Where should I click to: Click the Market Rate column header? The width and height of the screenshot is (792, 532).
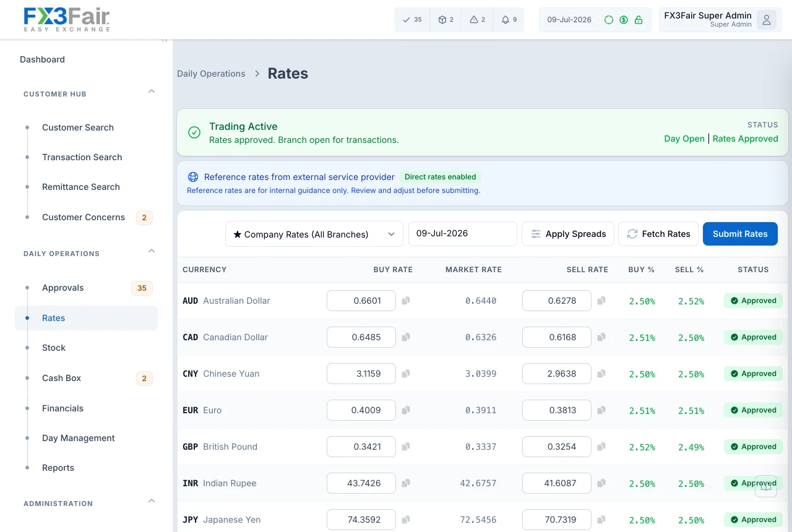473,270
